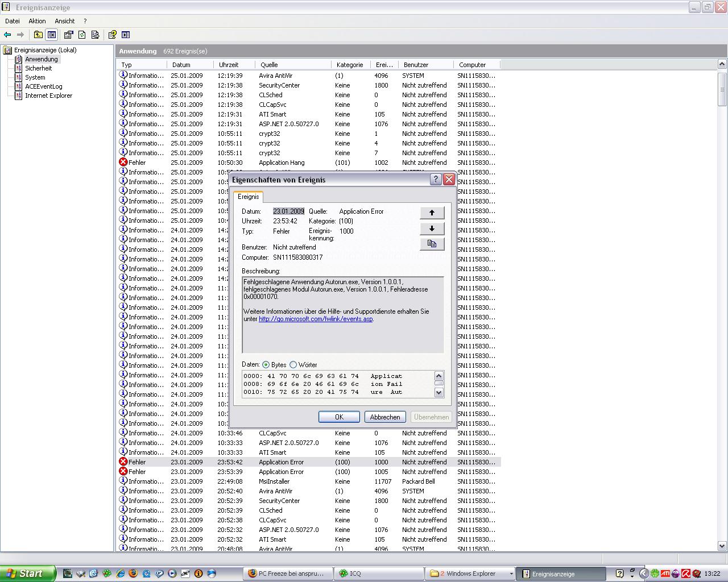Select Sicherheit log in the tree
728x582 pixels.
38,68
